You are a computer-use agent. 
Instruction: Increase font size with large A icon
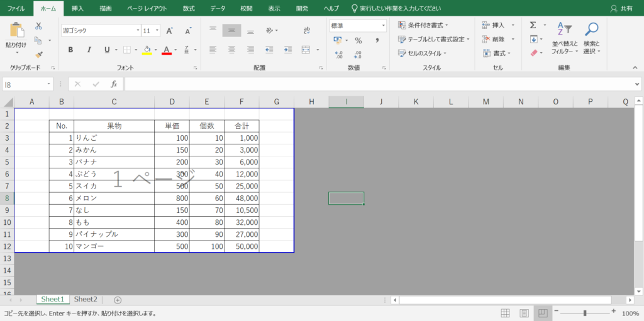tap(169, 31)
